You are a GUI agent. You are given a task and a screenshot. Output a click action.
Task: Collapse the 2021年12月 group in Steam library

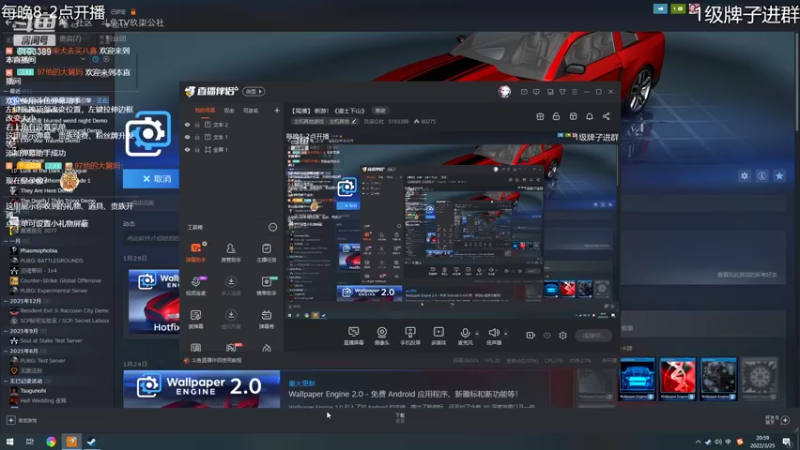coord(6,301)
